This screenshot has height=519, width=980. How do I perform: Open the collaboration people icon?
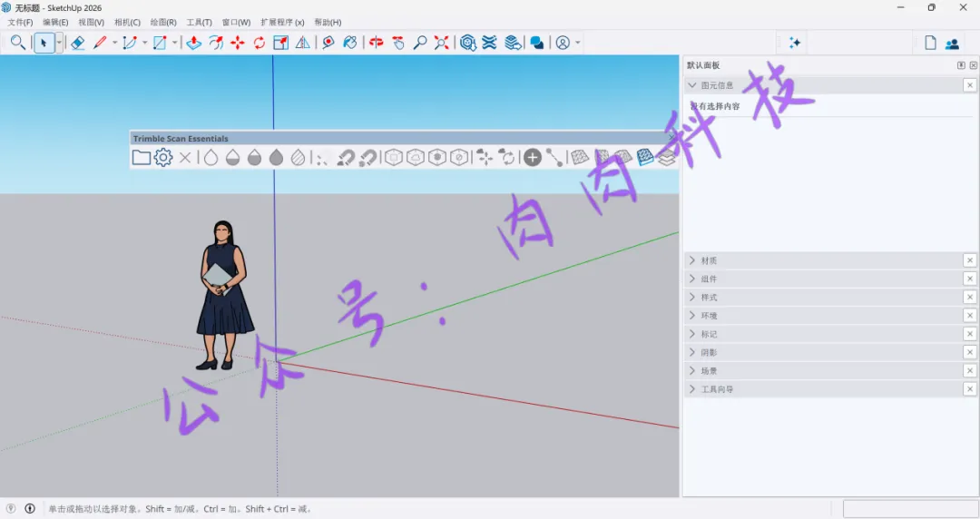point(952,44)
